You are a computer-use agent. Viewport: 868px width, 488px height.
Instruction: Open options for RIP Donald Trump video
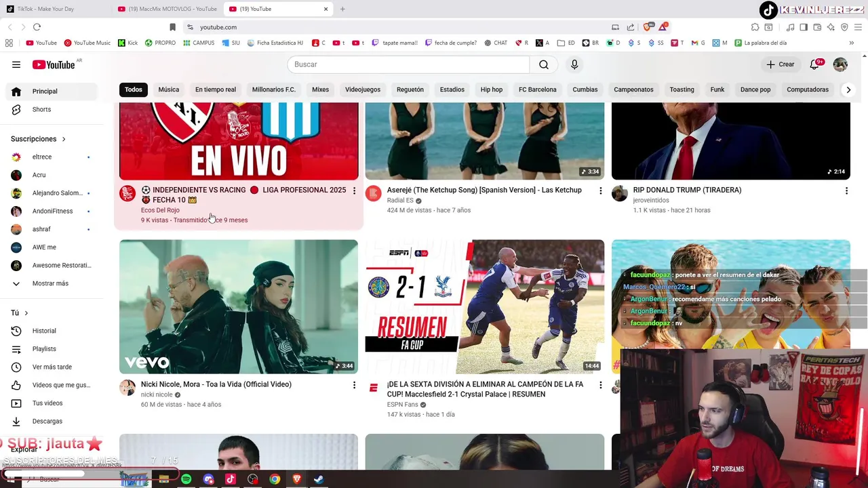point(846,191)
